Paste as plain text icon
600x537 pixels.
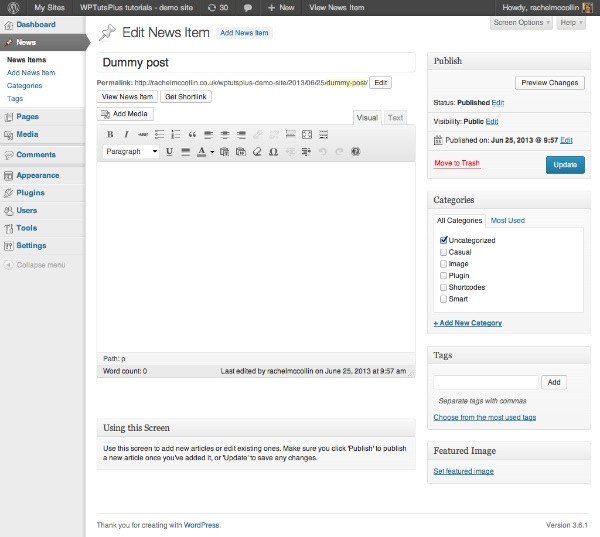[224, 152]
